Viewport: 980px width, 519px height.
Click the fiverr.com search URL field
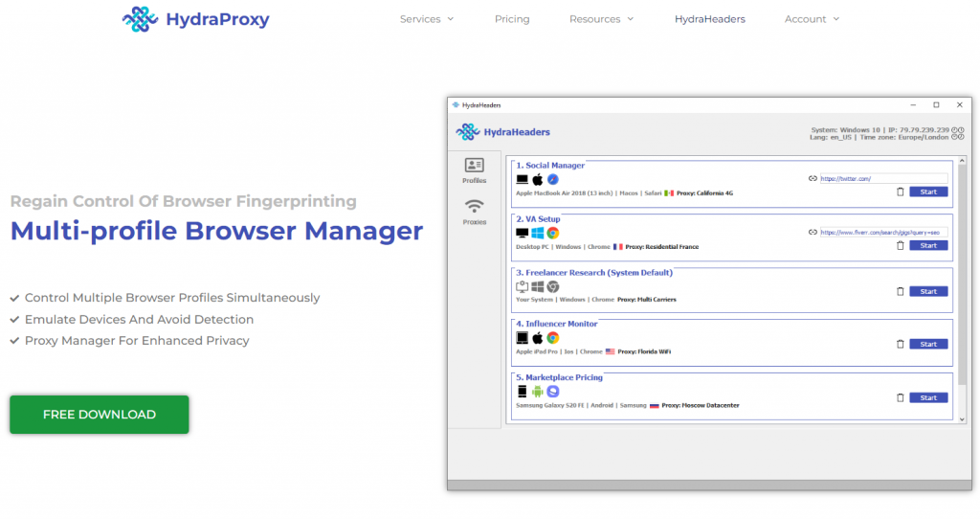(x=883, y=233)
